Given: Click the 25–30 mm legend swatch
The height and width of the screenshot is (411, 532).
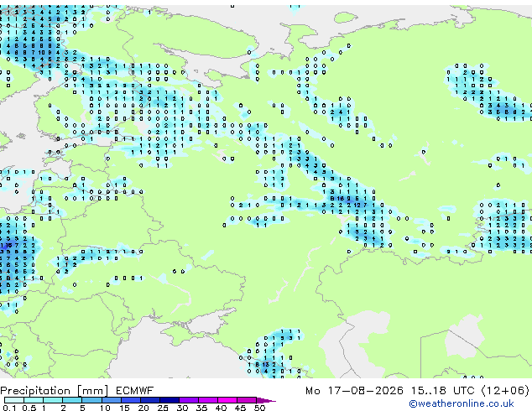Looking at the screenshot, I should (x=169, y=400).
